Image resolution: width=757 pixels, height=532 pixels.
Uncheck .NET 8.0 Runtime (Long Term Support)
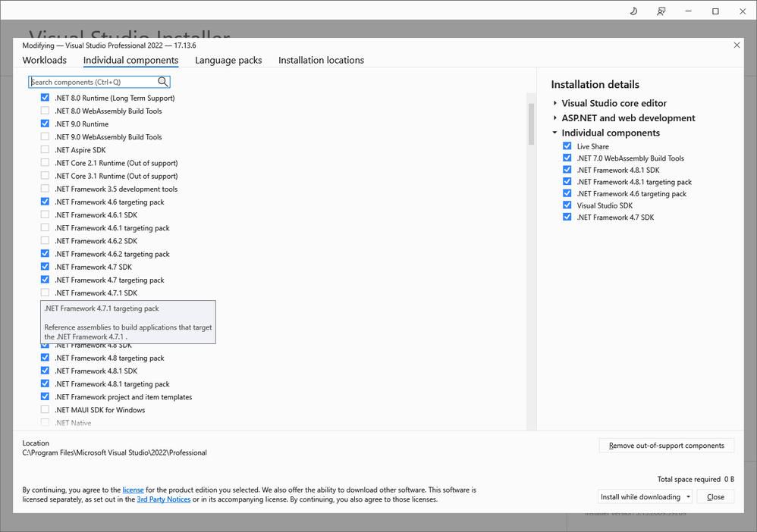(x=45, y=98)
